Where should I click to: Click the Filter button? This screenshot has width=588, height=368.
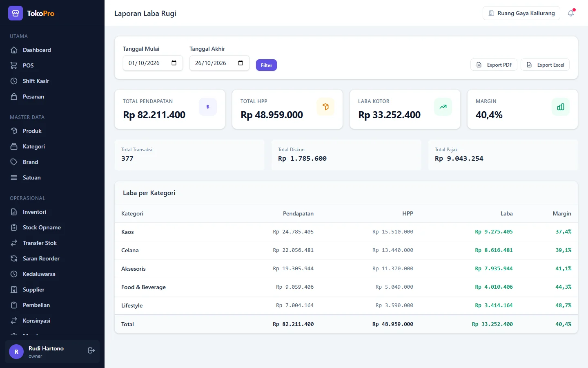click(266, 65)
